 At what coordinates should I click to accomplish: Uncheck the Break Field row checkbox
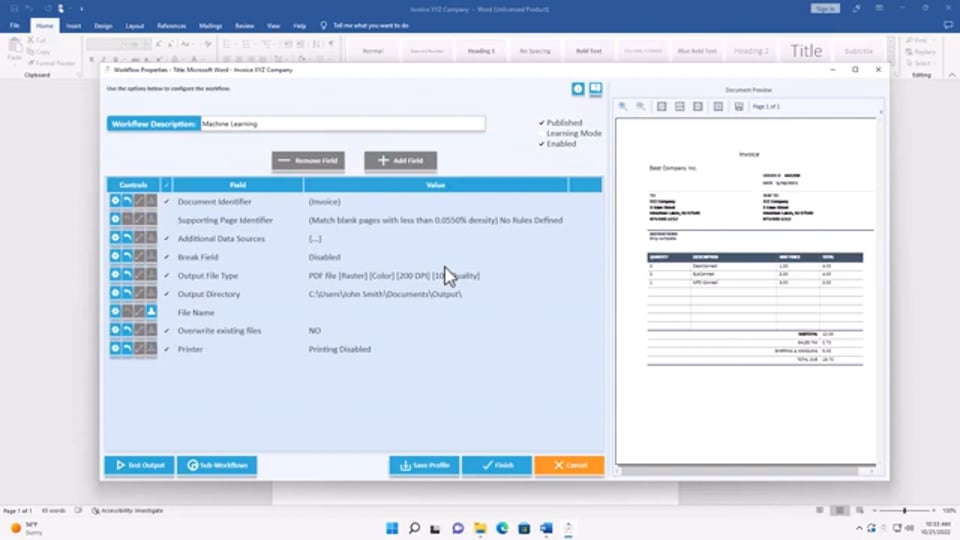coord(167,257)
